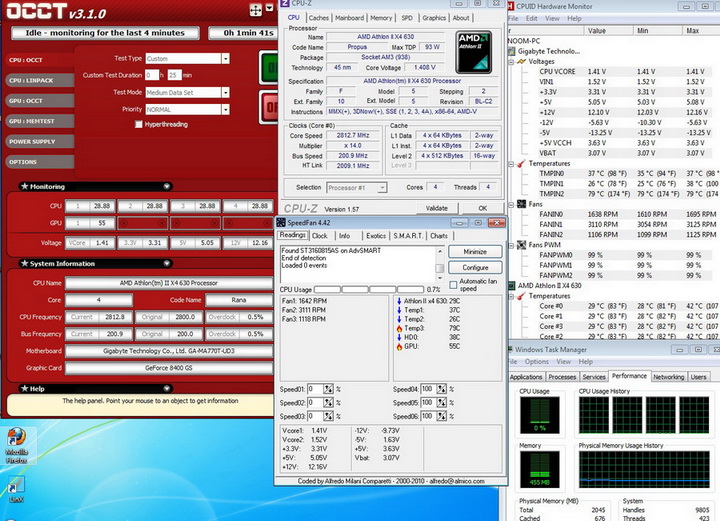Click the Validate button in CPU-Z
Image resolution: width=720 pixels, height=521 pixels.
(x=437, y=208)
